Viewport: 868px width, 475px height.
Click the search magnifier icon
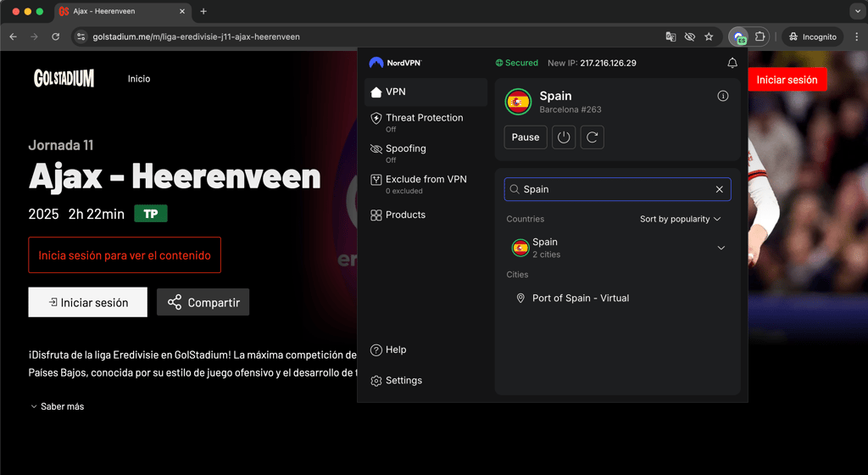(x=515, y=189)
